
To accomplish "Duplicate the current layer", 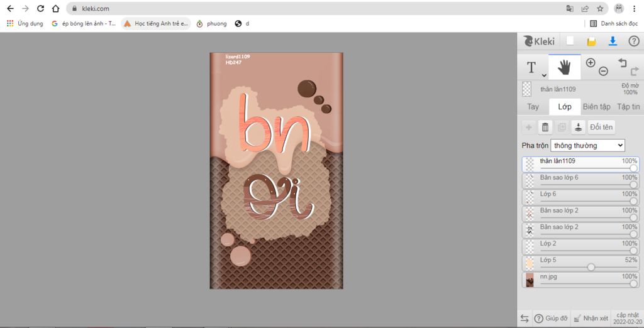I will [562, 128].
